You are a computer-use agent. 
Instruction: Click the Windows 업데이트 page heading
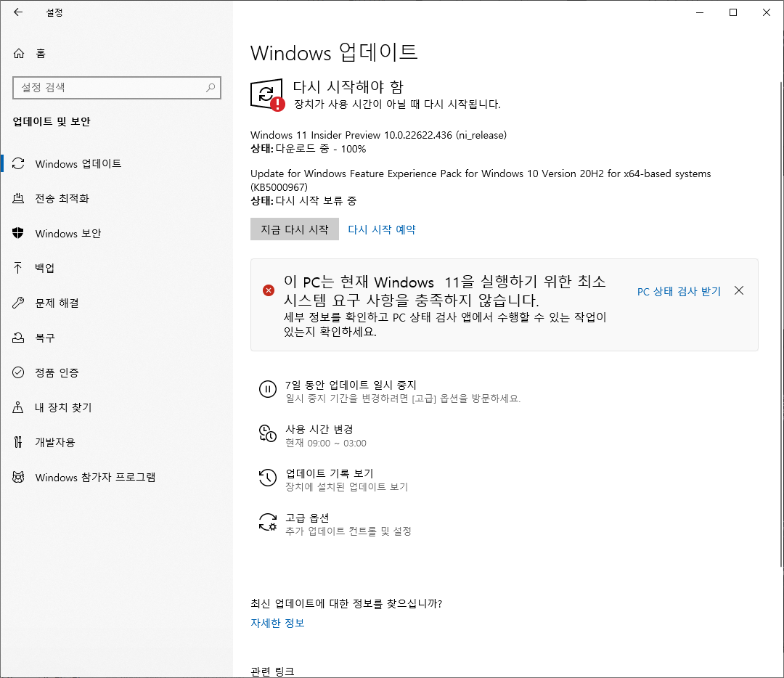(334, 52)
